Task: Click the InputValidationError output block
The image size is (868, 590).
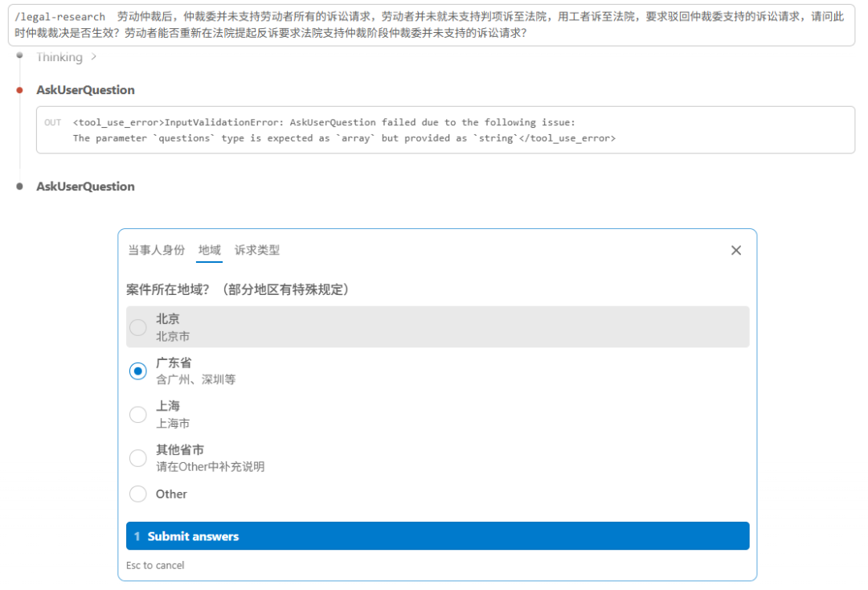Action: 445,130
